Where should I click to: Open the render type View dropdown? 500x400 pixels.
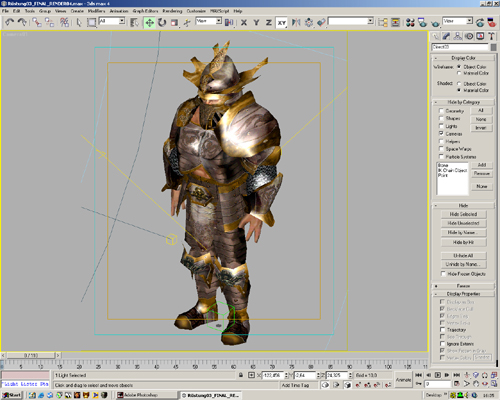coord(469,21)
